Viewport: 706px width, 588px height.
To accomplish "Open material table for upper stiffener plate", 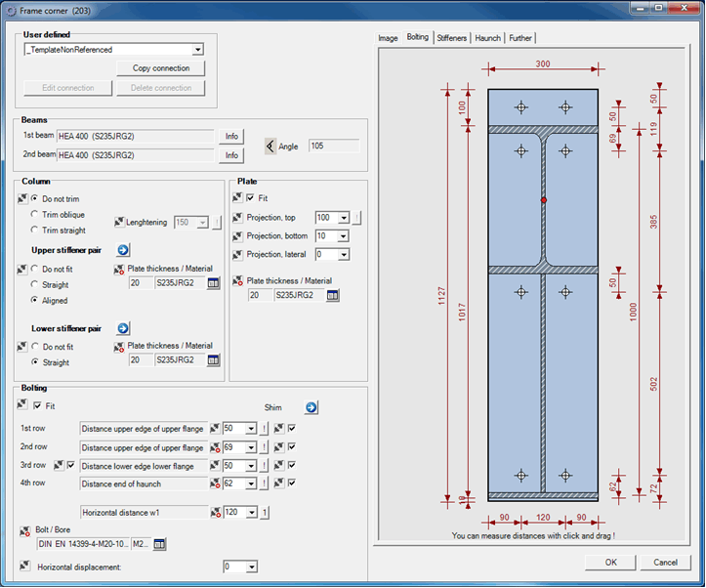I will point(213,283).
